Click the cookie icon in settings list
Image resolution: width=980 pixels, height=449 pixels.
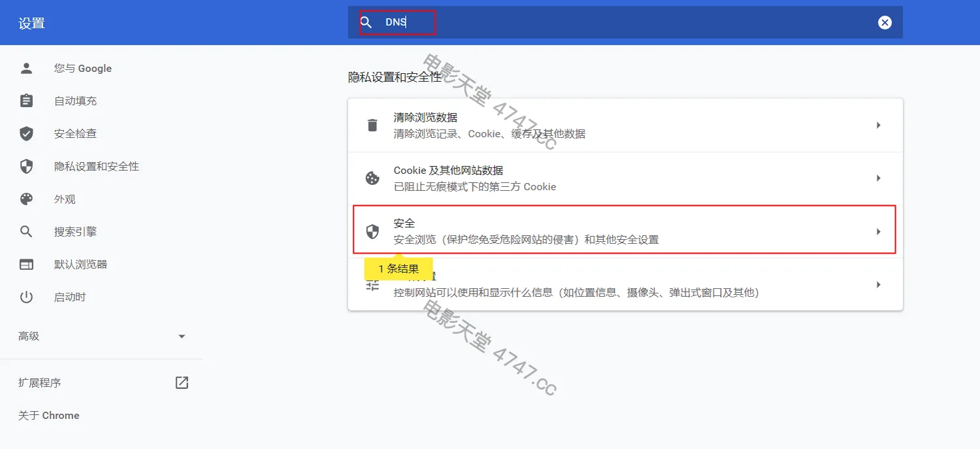pos(372,178)
